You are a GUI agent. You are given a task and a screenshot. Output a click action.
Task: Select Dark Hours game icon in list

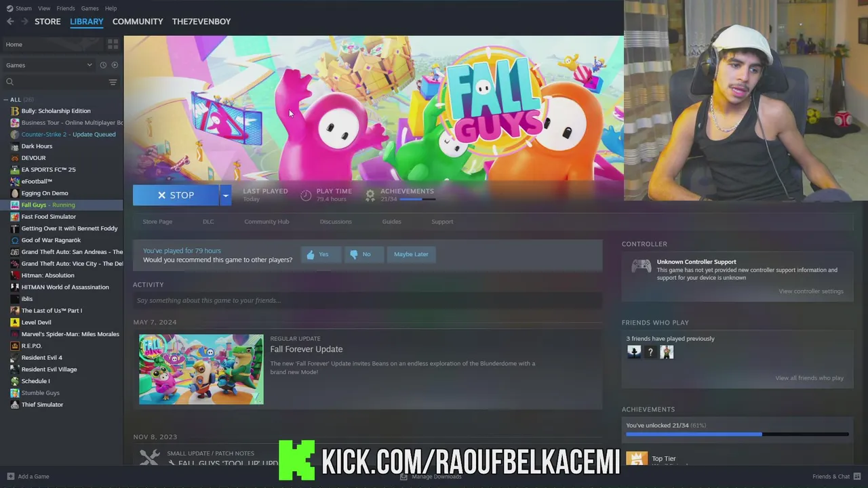point(15,146)
